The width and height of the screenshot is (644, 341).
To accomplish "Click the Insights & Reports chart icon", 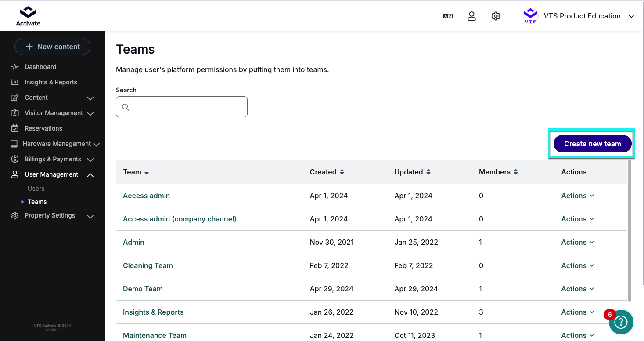I will 15,82.
